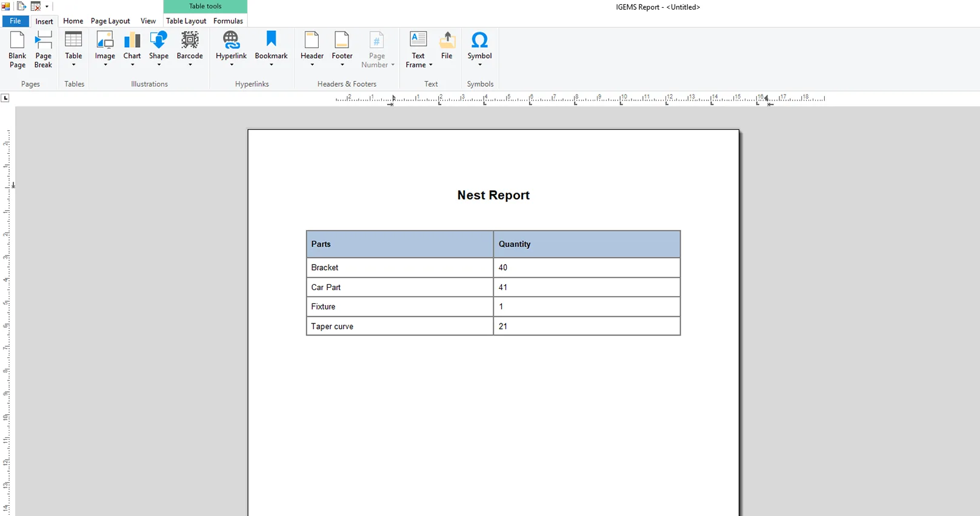The width and height of the screenshot is (980, 516).
Task: Open the File menu
Action: pos(15,21)
